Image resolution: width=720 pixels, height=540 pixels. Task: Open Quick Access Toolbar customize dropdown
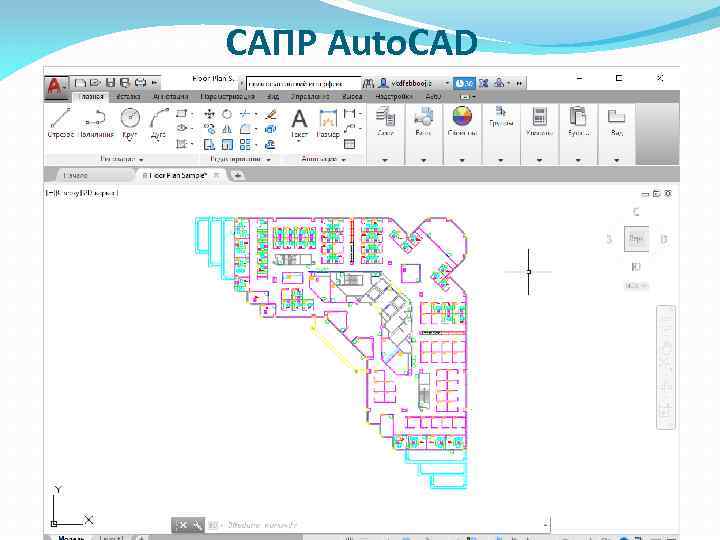[x=155, y=83]
